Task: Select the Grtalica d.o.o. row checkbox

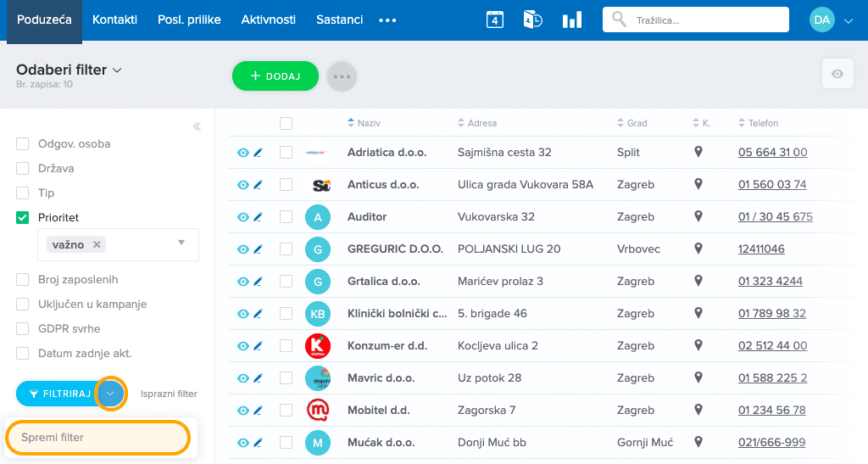Action: (286, 282)
